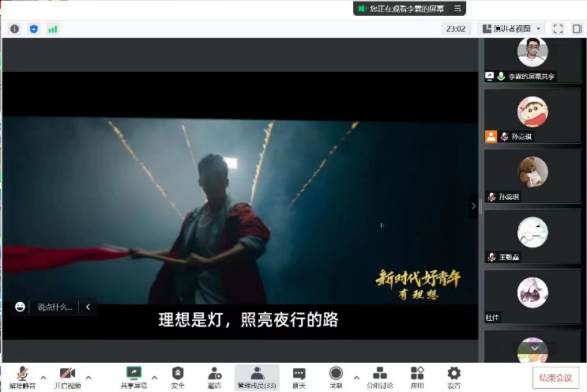
Task: Open the 演讲者视图 view dropdown
Action: [x=511, y=28]
